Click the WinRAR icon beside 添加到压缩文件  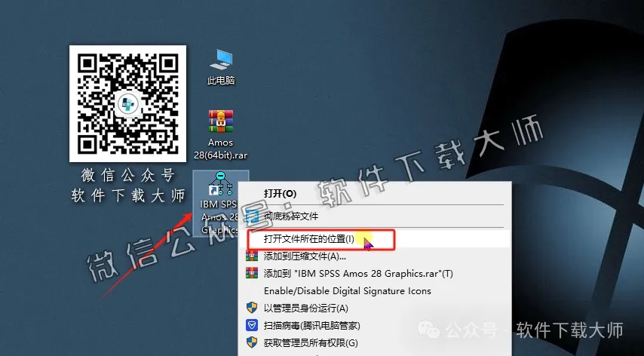251,256
